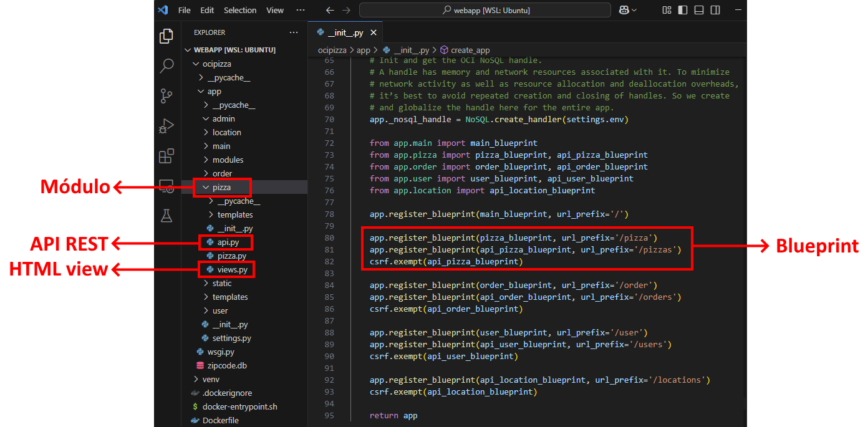
Task: Collapse the pizza folder in Explorer
Action: click(221, 187)
